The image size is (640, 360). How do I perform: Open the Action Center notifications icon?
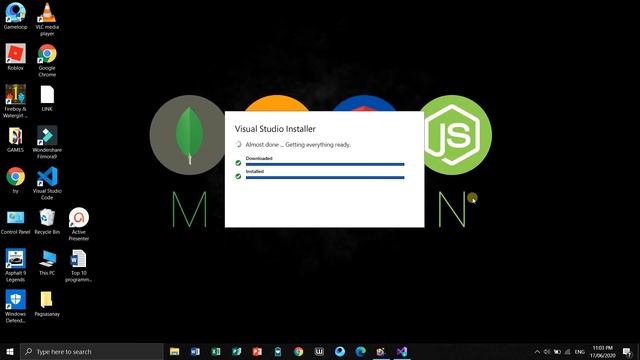(627, 351)
